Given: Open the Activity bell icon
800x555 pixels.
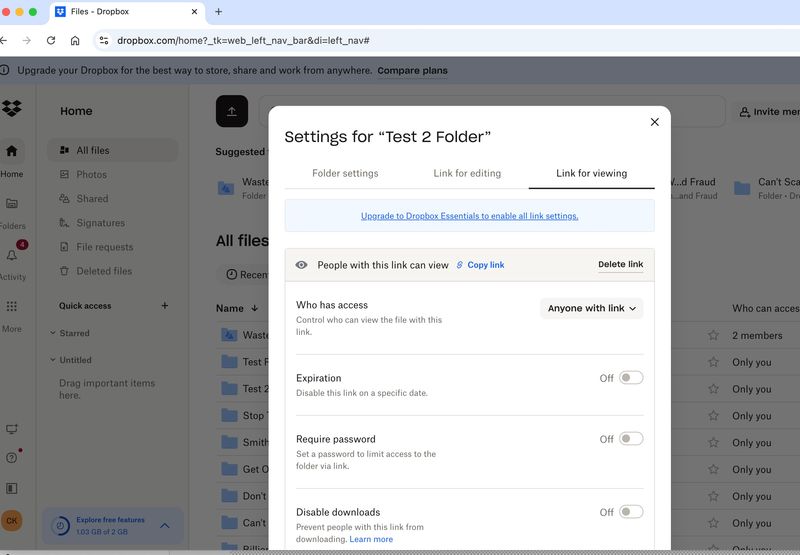Looking at the screenshot, I should (x=12, y=255).
